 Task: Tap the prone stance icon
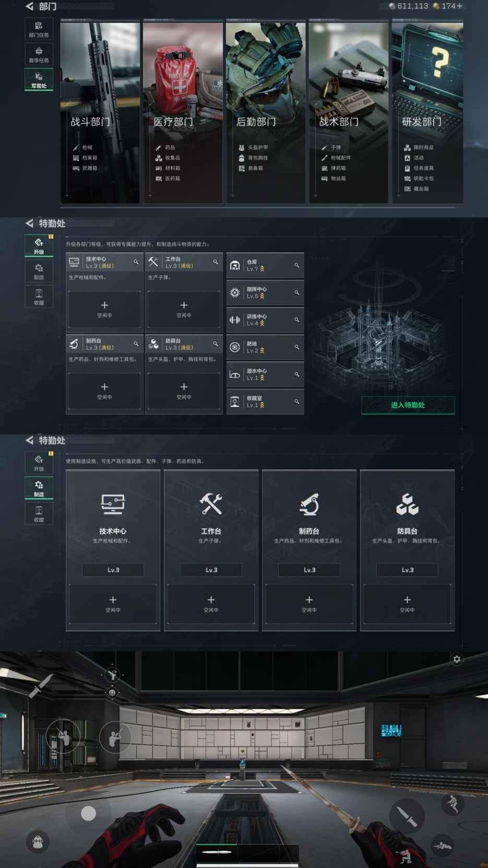pyautogui.click(x=443, y=845)
